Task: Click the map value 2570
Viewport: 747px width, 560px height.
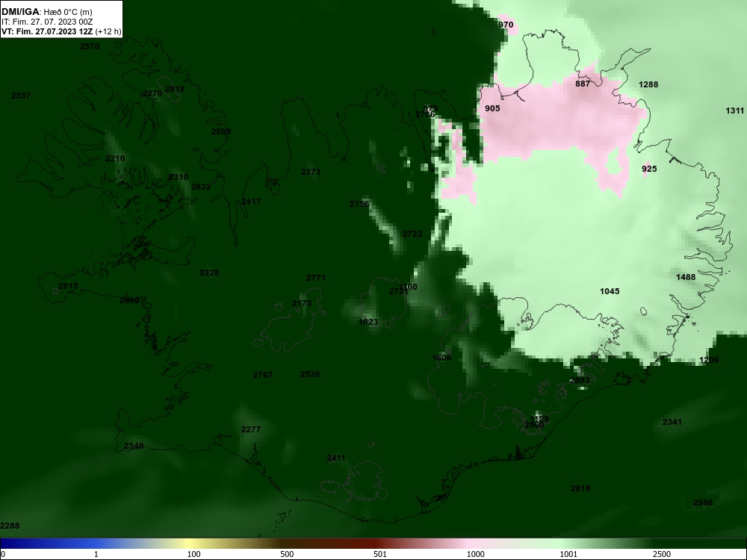Action: pos(90,46)
